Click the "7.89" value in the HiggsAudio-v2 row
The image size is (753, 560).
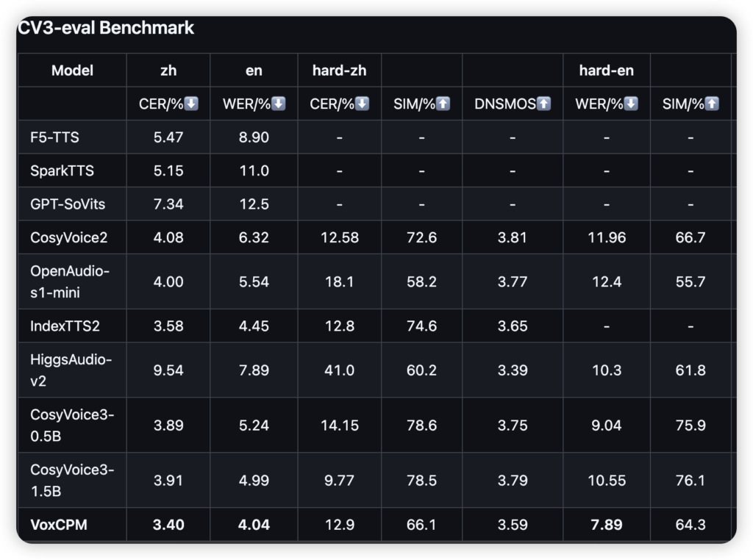pyautogui.click(x=254, y=370)
